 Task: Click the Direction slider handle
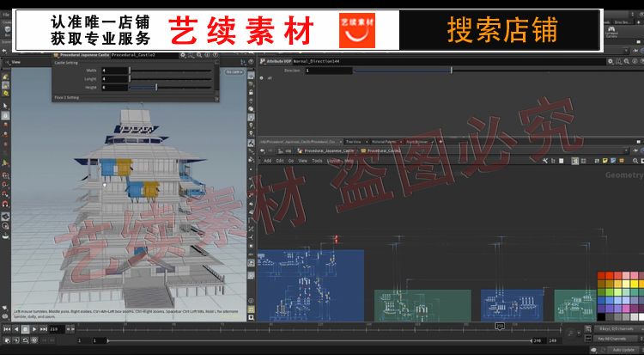pos(452,70)
